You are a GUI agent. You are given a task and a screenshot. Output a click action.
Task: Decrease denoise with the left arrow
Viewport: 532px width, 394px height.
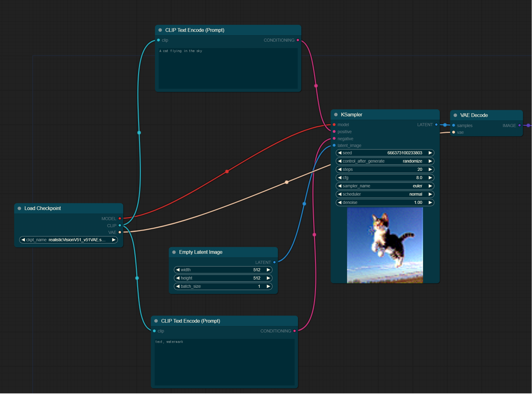point(340,202)
